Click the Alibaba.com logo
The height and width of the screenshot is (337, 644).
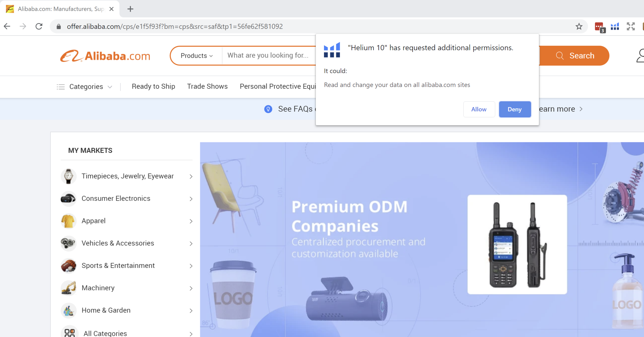click(105, 56)
